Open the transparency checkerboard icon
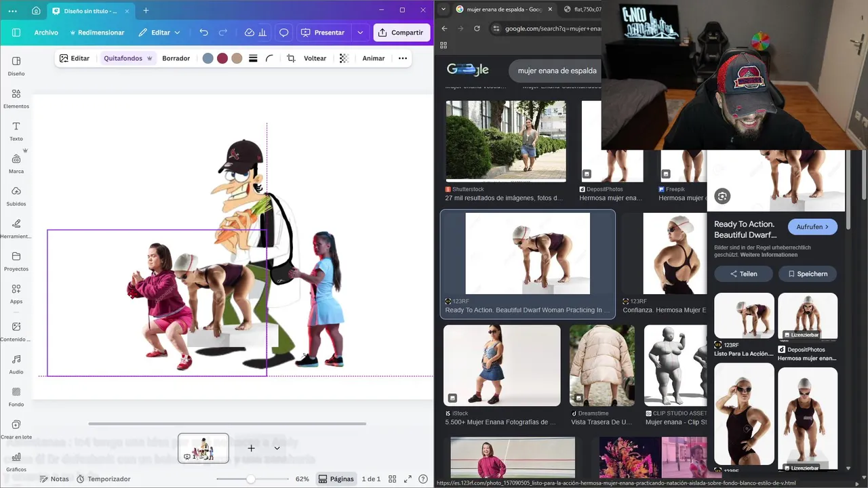The image size is (868, 488). (x=344, y=58)
